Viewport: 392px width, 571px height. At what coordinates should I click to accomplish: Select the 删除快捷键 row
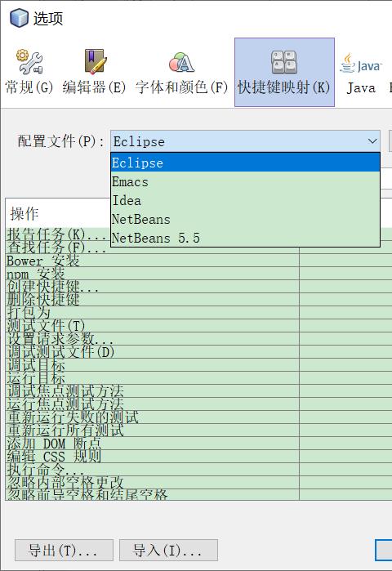(152, 300)
